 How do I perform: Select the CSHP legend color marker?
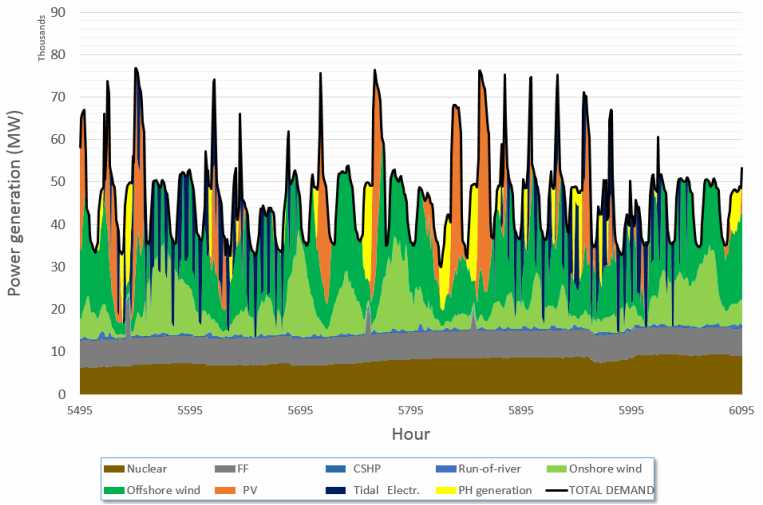[336, 468]
